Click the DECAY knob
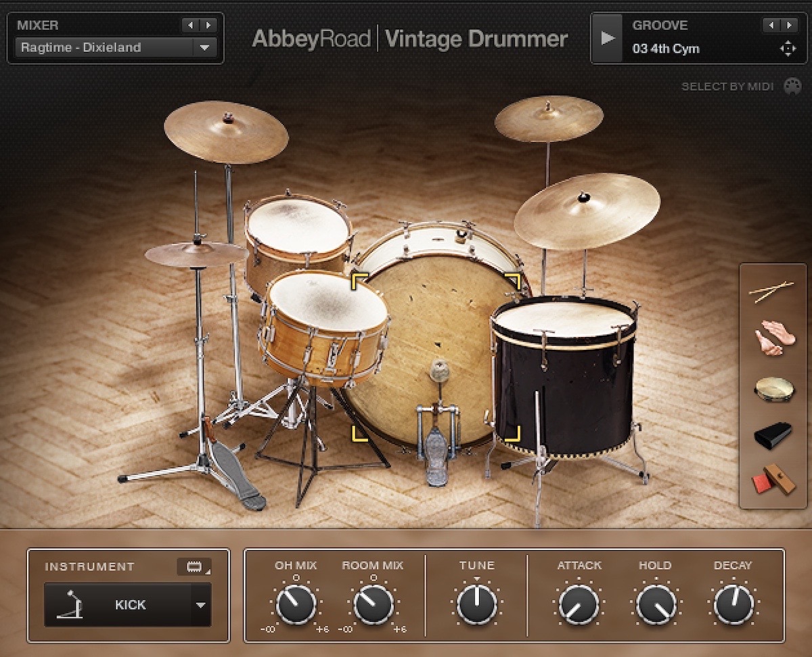This screenshot has width=812, height=657. pyautogui.click(x=734, y=604)
